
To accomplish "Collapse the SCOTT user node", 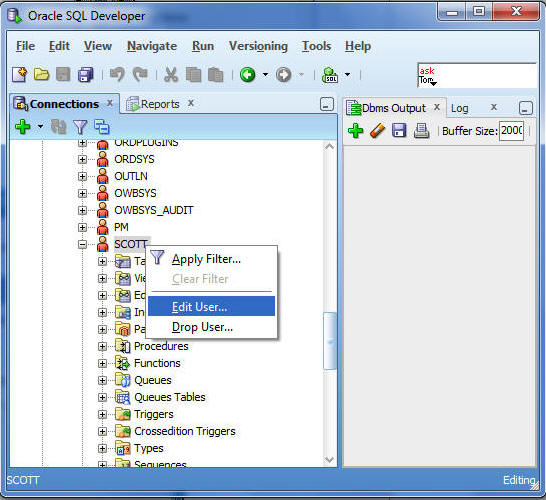I will (x=82, y=244).
